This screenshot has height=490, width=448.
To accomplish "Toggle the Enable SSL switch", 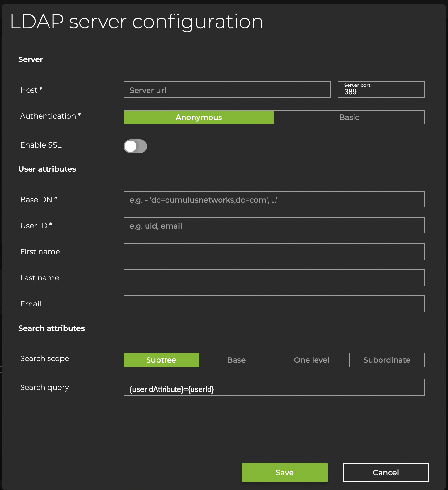I will click(x=135, y=146).
